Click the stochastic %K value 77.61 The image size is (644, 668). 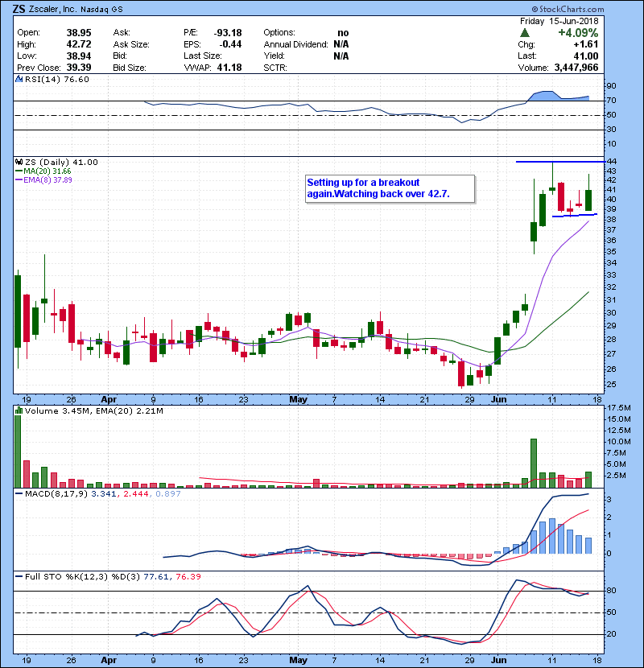156,577
